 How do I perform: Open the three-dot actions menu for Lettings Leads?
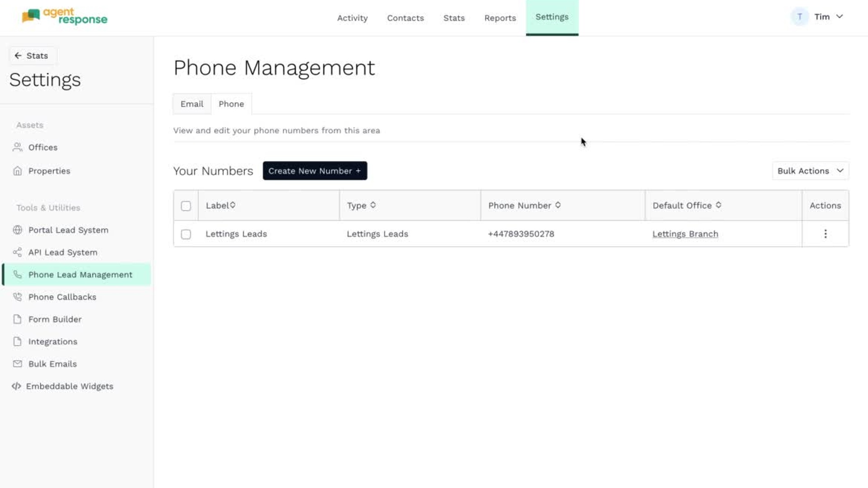coord(825,234)
